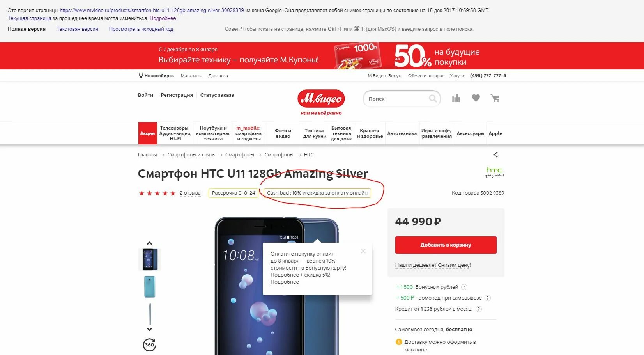Click Нашли дешевле? Снизим цену! link

pos(433,265)
